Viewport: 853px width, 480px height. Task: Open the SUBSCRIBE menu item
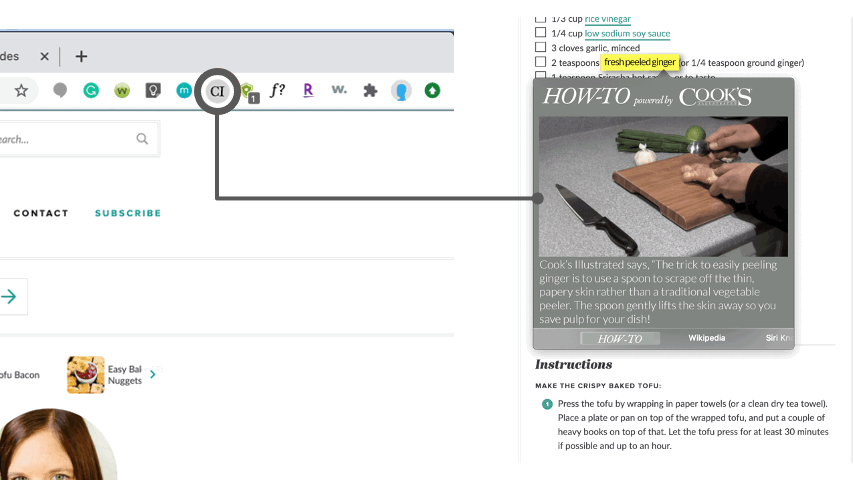128,213
